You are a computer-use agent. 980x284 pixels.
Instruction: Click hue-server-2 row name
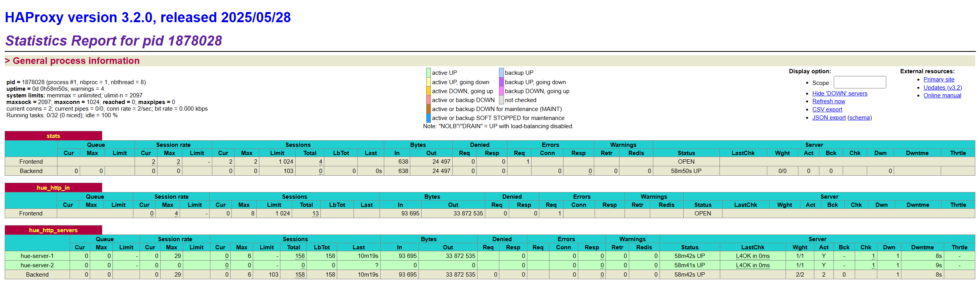[x=37, y=265]
